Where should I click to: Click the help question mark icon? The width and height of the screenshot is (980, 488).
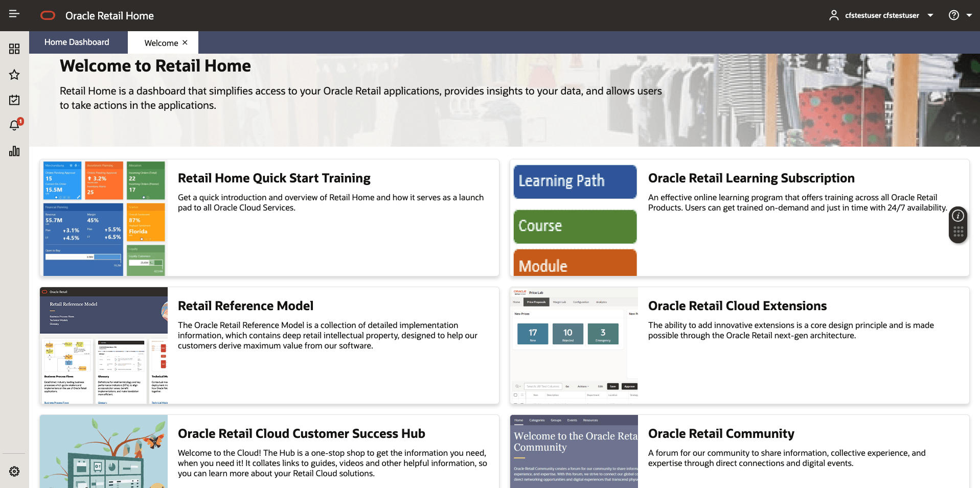[954, 15]
